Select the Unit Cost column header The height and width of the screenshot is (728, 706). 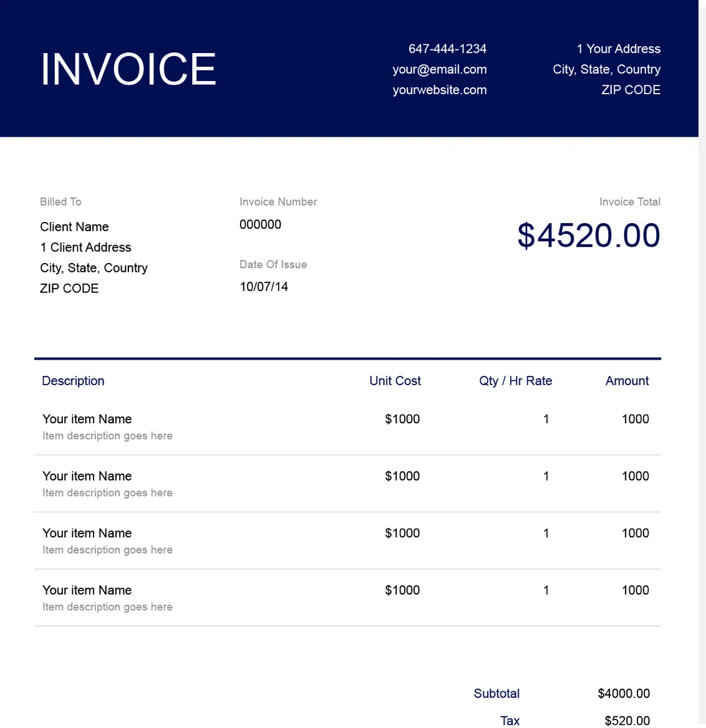click(x=395, y=381)
